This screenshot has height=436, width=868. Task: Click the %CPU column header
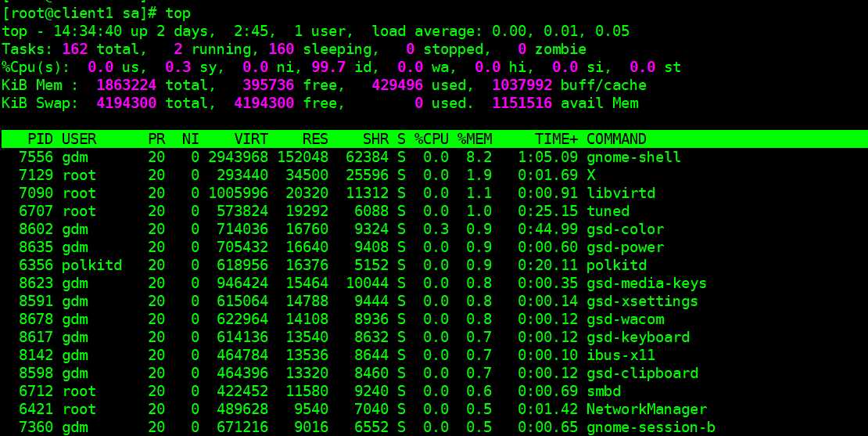point(432,139)
